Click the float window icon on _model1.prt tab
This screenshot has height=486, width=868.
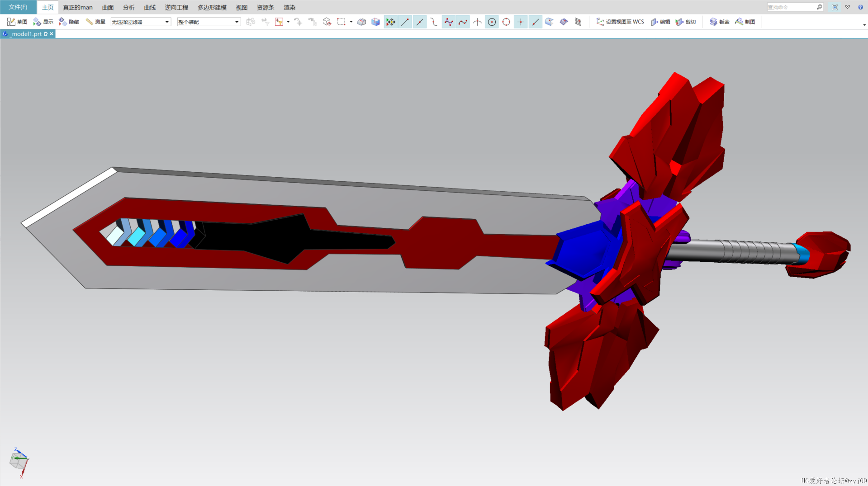46,34
